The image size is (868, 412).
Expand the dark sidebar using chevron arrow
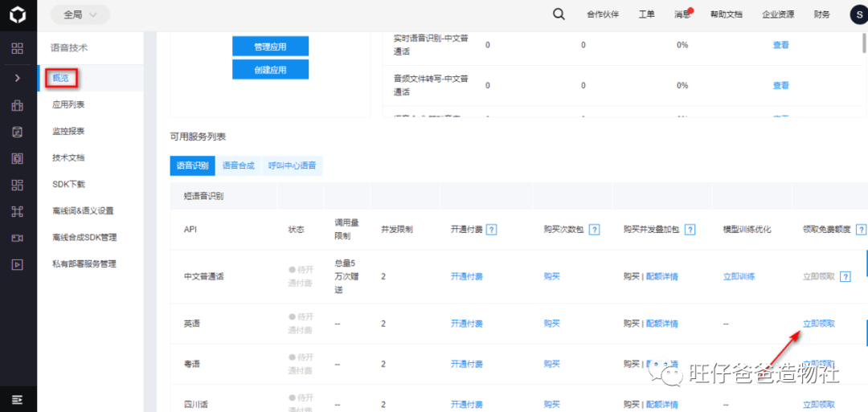pos(18,78)
